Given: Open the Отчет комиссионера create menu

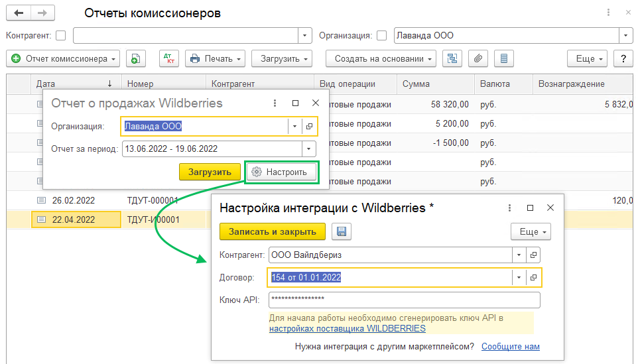Looking at the screenshot, I should point(63,59).
